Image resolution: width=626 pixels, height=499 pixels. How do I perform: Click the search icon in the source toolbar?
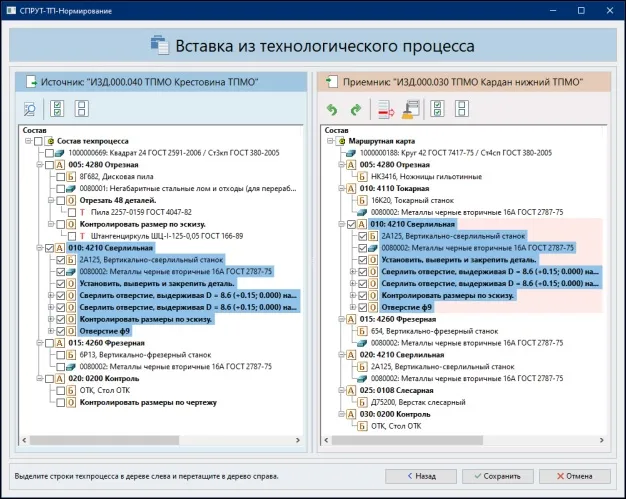pyautogui.click(x=29, y=108)
